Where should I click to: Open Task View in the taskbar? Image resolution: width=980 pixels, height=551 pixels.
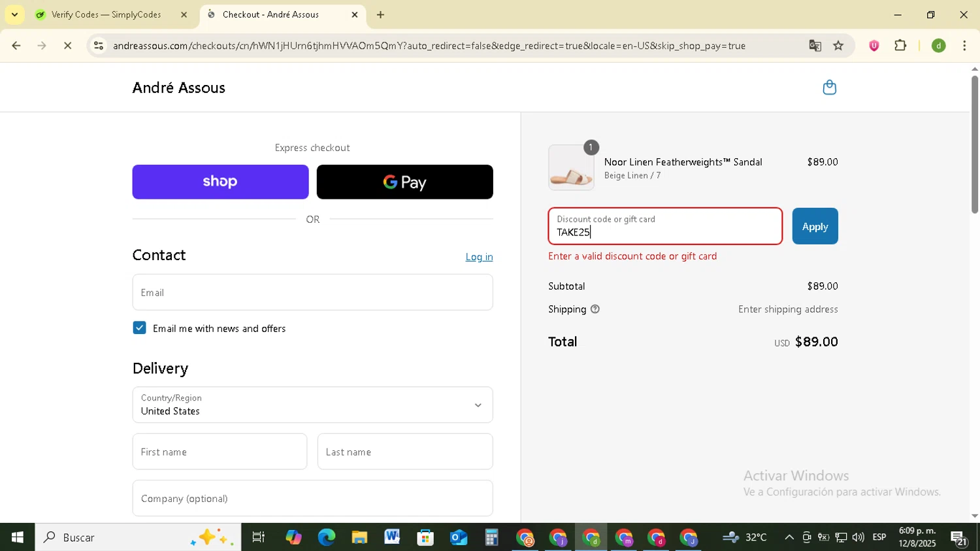[x=259, y=537]
